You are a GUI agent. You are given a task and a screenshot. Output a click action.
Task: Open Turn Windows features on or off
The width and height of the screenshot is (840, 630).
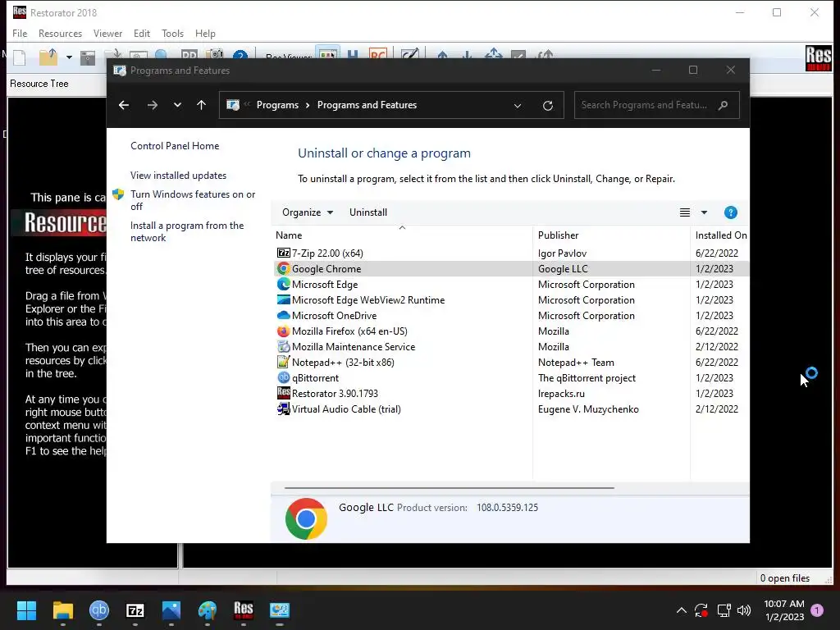tap(193, 200)
